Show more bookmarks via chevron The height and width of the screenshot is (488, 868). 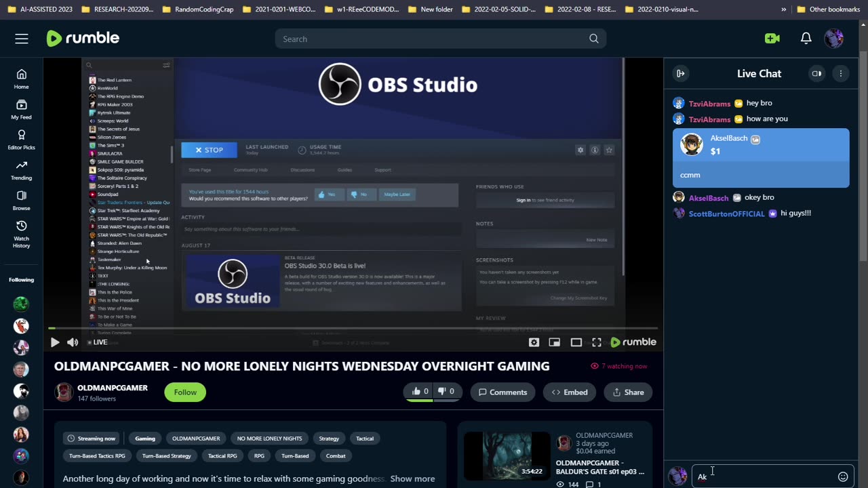784,9
